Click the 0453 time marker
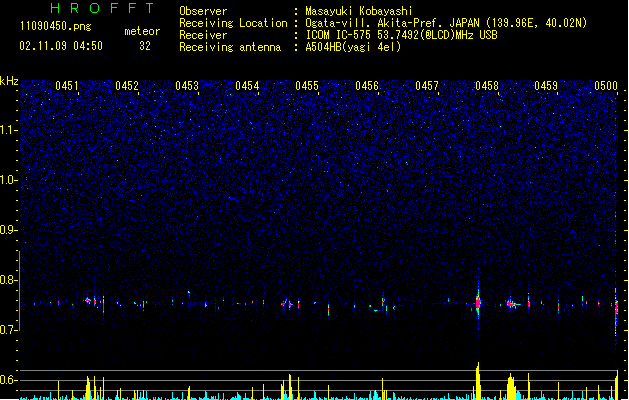The width and height of the screenshot is (629, 400). coord(187,85)
